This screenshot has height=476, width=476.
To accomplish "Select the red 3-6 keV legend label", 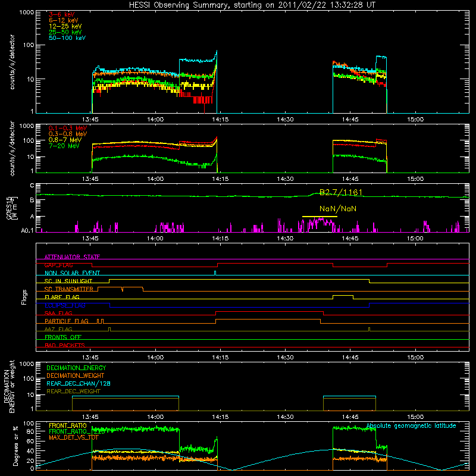I will pyautogui.click(x=62, y=14).
